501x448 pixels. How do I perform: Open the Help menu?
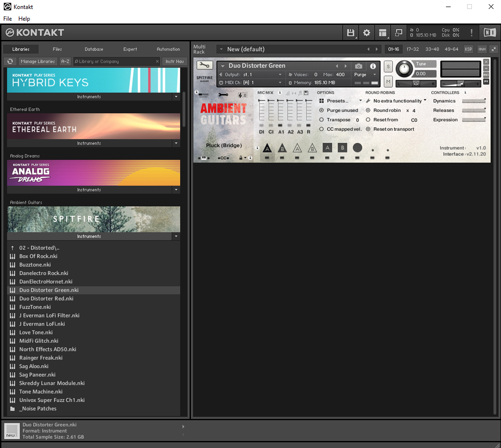point(24,19)
